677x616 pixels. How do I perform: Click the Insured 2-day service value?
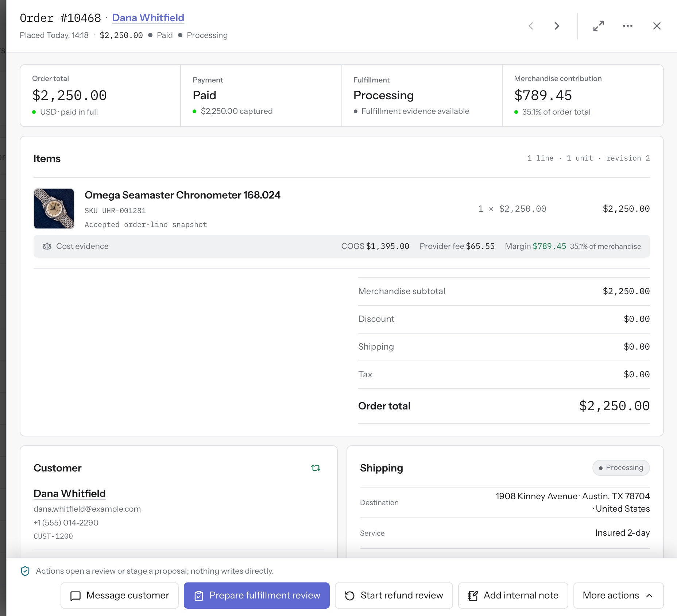coord(623,533)
